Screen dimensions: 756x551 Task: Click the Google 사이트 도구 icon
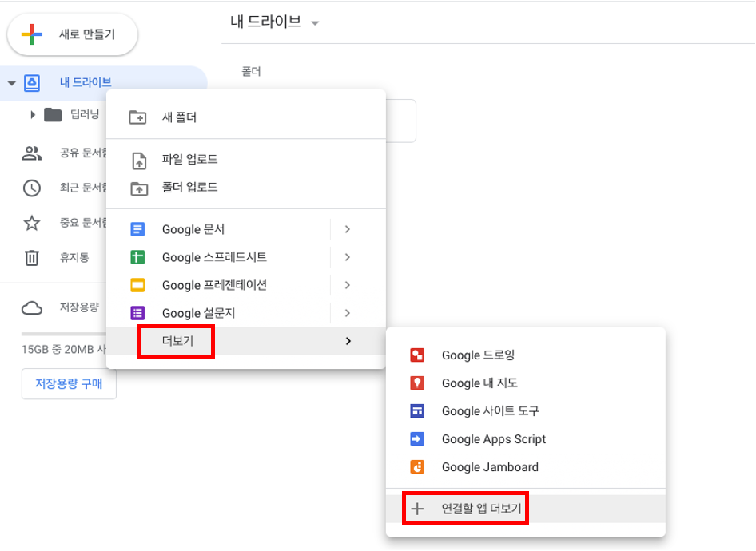[417, 410]
